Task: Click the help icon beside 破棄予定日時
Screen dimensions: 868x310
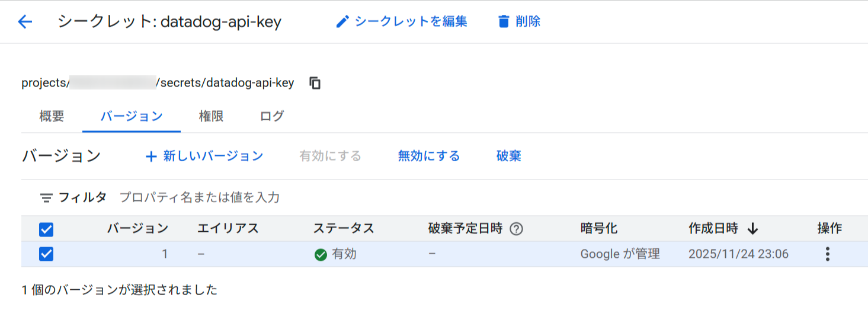Action: [516, 229]
